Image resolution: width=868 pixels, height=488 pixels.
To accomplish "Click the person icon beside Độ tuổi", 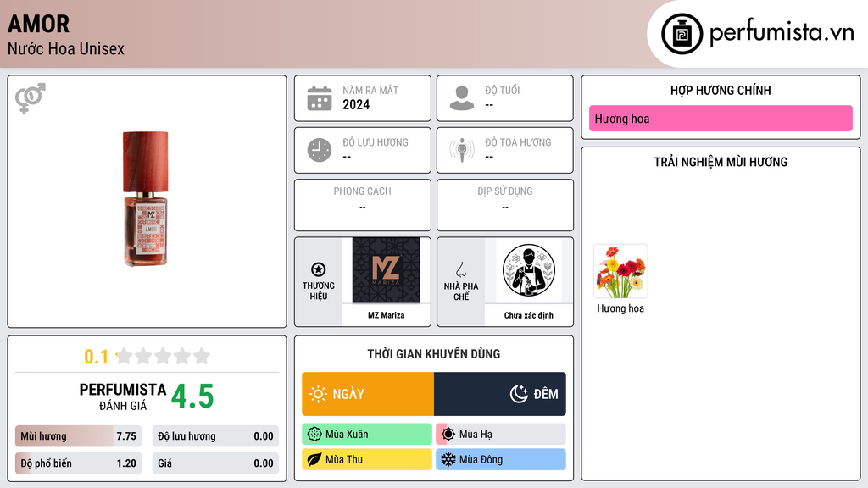I will click(462, 98).
